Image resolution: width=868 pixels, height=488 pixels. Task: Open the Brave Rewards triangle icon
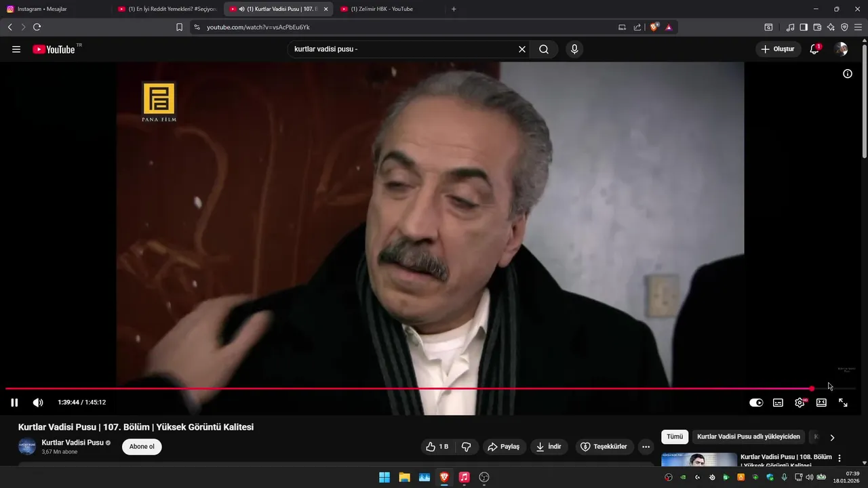669,27
